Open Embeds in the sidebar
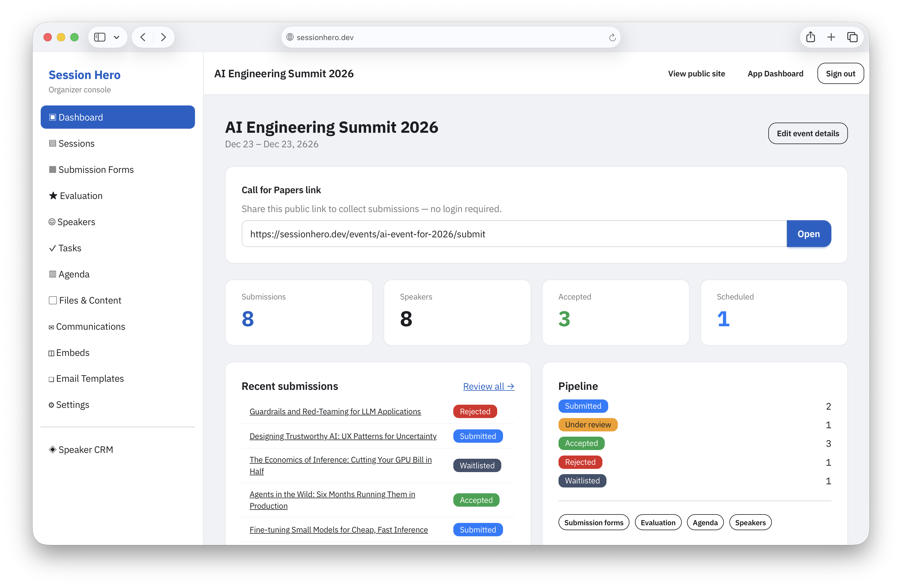The image size is (902, 588). (118, 352)
